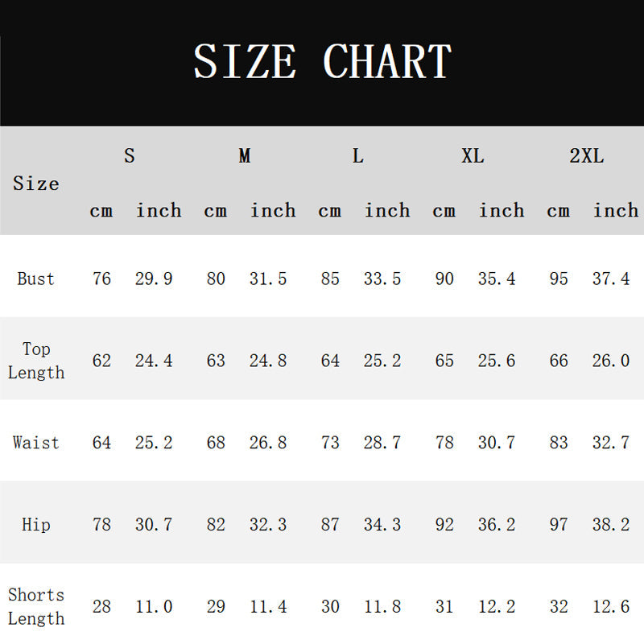This screenshot has height=644, width=644.
Task: Click the Size header label
Action: [35, 184]
